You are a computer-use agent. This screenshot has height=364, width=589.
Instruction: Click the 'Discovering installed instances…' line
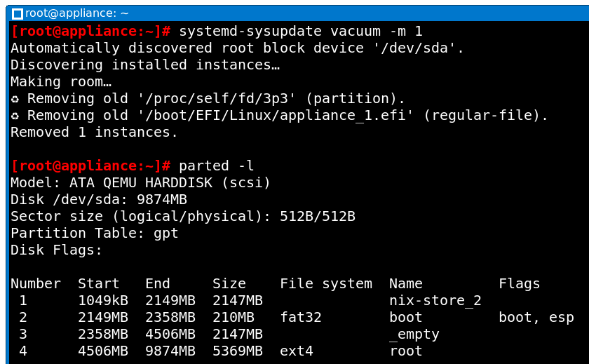145,65
